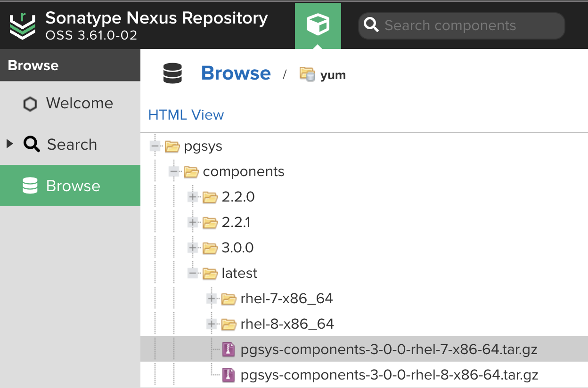Click the rhel-8-x86_64 folder icon
The width and height of the screenshot is (588, 388).
click(229, 324)
